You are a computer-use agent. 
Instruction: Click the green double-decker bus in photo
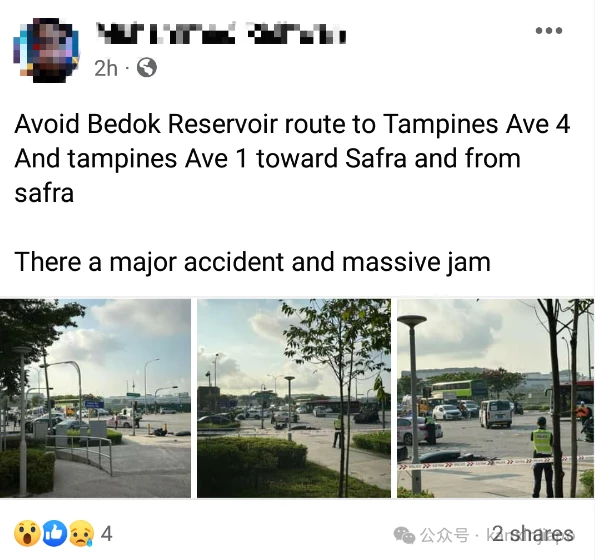coord(459,389)
